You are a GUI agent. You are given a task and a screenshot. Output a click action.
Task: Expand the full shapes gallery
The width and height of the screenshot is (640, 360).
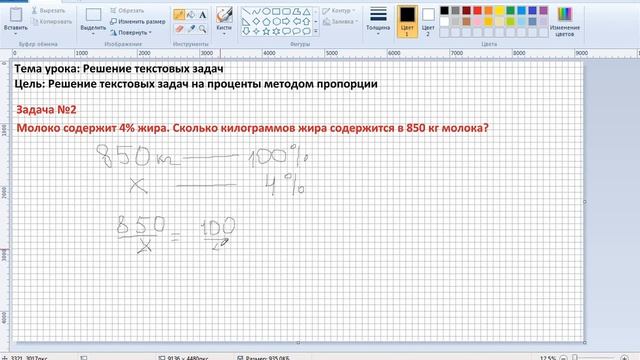point(316,31)
